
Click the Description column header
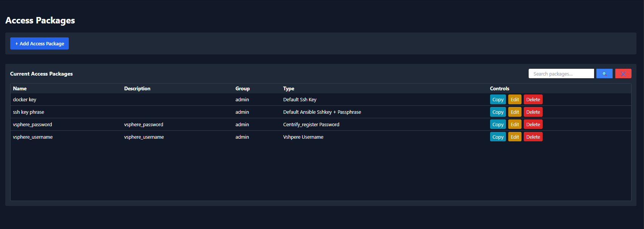coord(137,88)
